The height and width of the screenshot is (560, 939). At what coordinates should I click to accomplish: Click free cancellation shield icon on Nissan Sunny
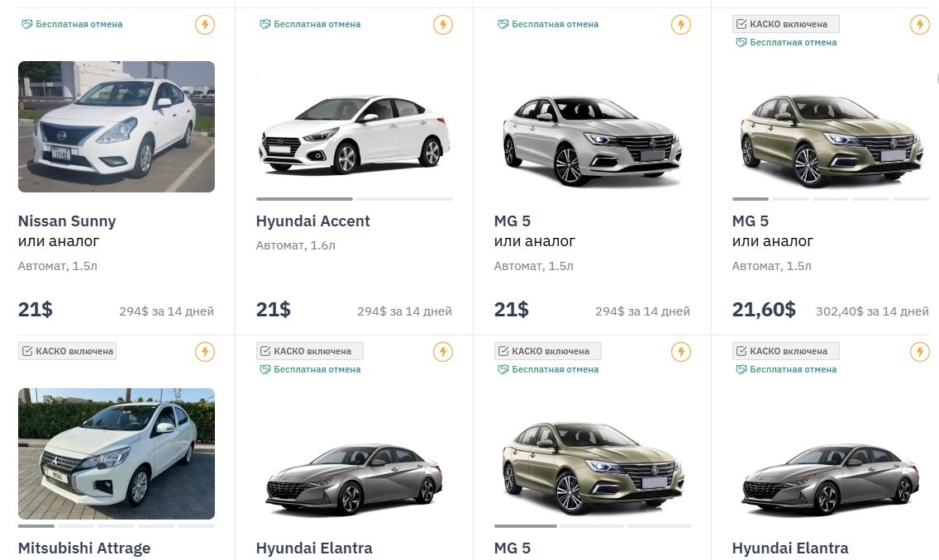[27, 25]
